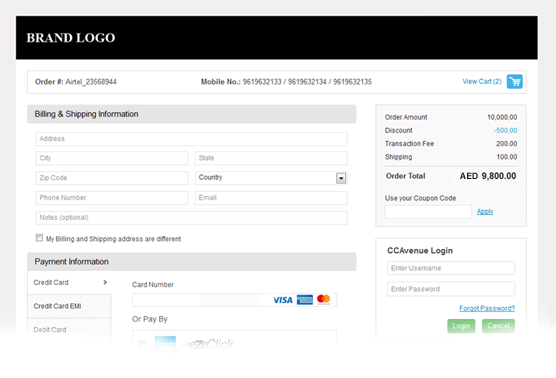Tick billing and shipping addresses differ checkbox
Image resolution: width=556 pixels, height=378 pixels.
[x=39, y=238]
